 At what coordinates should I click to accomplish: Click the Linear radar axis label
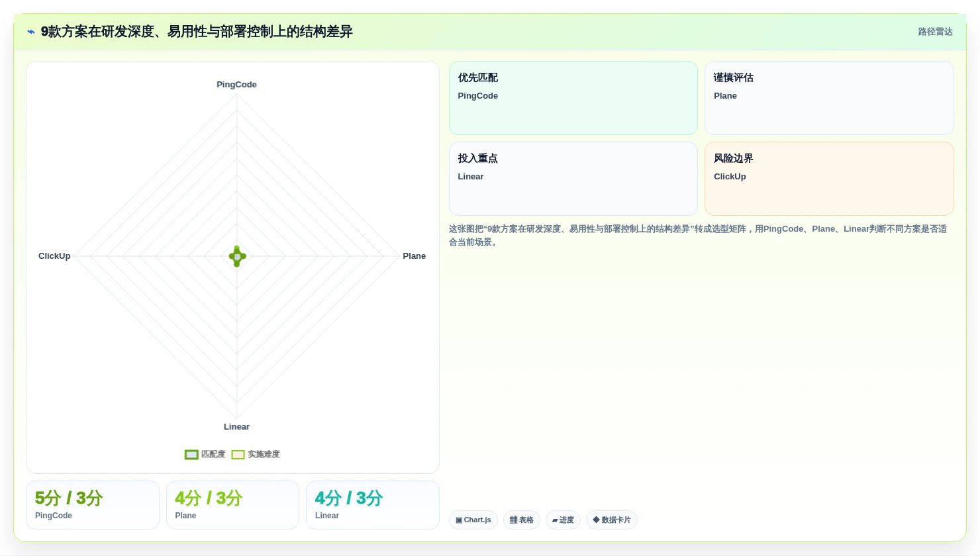(x=236, y=427)
